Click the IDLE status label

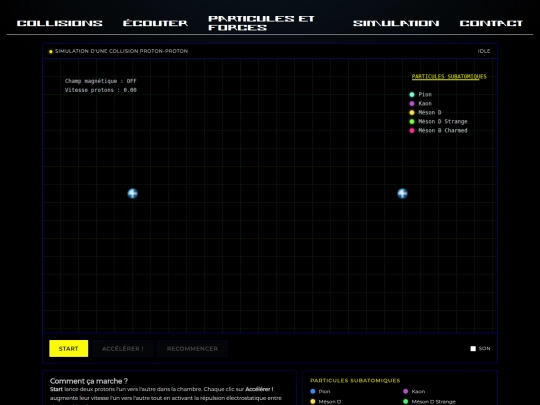[484, 51]
